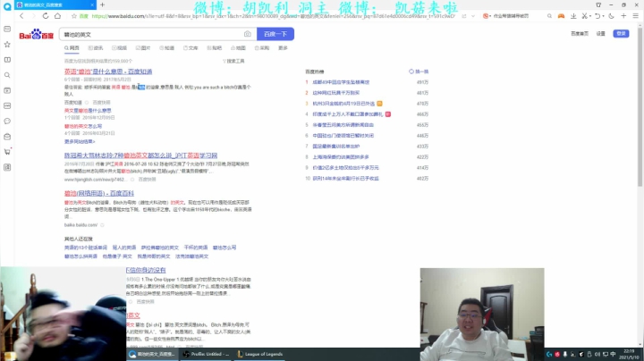
Task: Open 搜索工具 filter options
Action: (233, 61)
